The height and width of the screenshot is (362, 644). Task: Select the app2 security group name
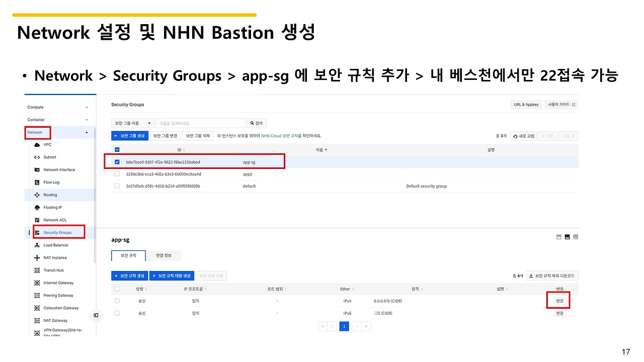(x=248, y=174)
